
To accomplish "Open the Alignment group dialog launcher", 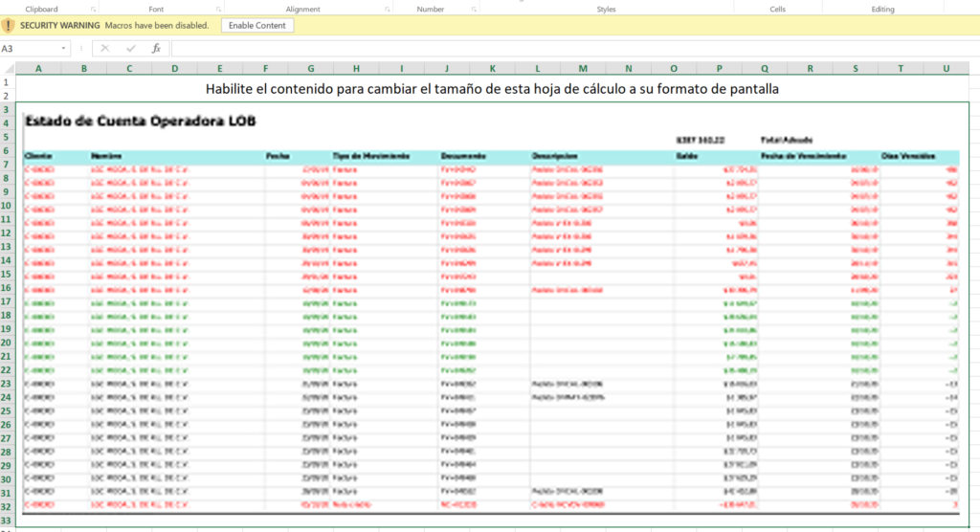I will pos(388,10).
